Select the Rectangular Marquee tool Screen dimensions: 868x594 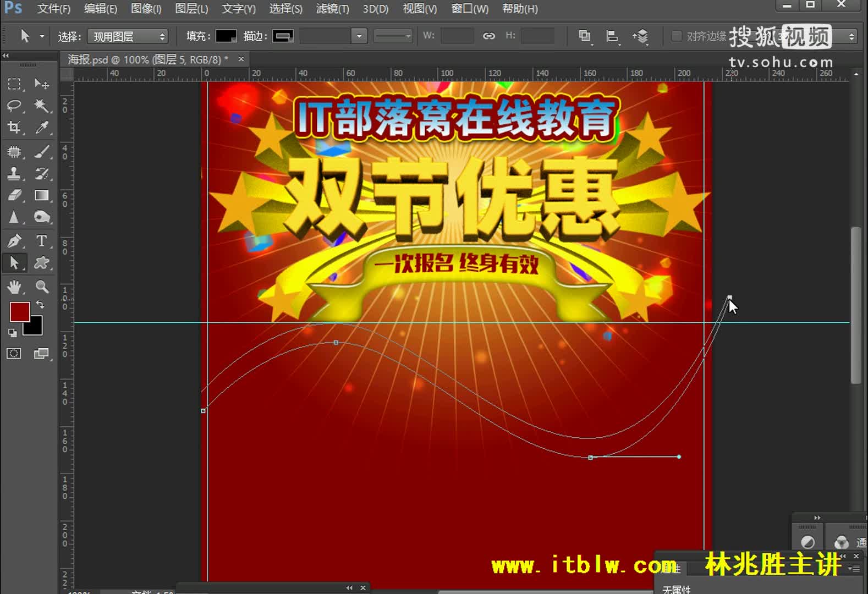(x=14, y=84)
